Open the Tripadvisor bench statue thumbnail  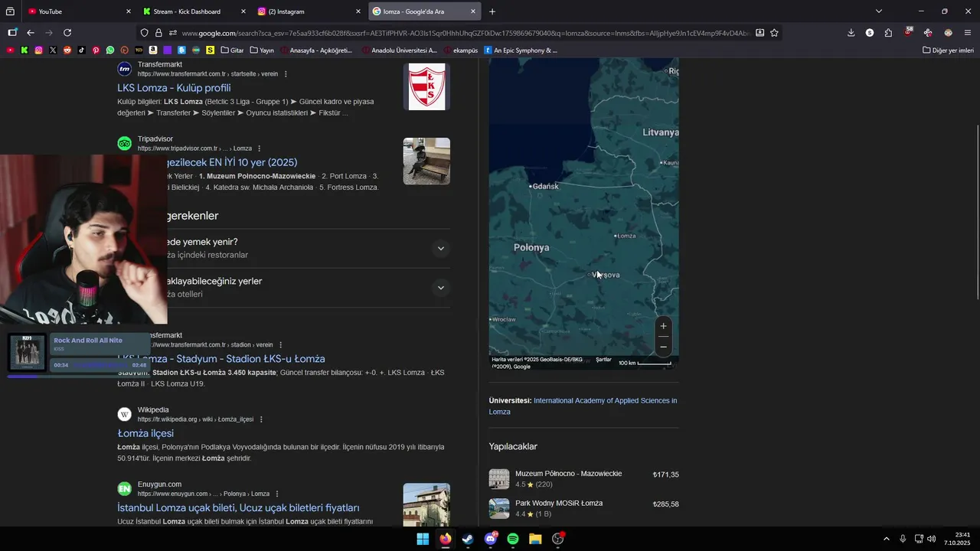[x=426, y=161]
